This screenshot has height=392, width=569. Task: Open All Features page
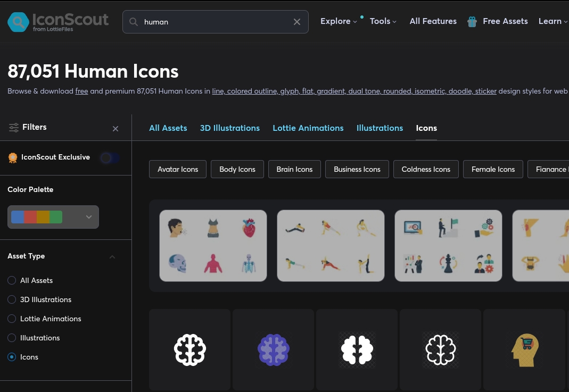click(433, 21)
